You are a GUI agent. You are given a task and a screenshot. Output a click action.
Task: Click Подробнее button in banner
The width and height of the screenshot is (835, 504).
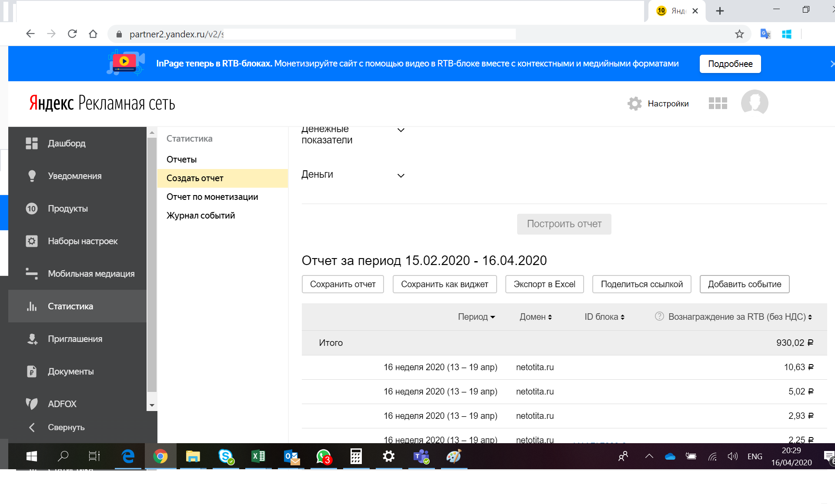point(730,64)
